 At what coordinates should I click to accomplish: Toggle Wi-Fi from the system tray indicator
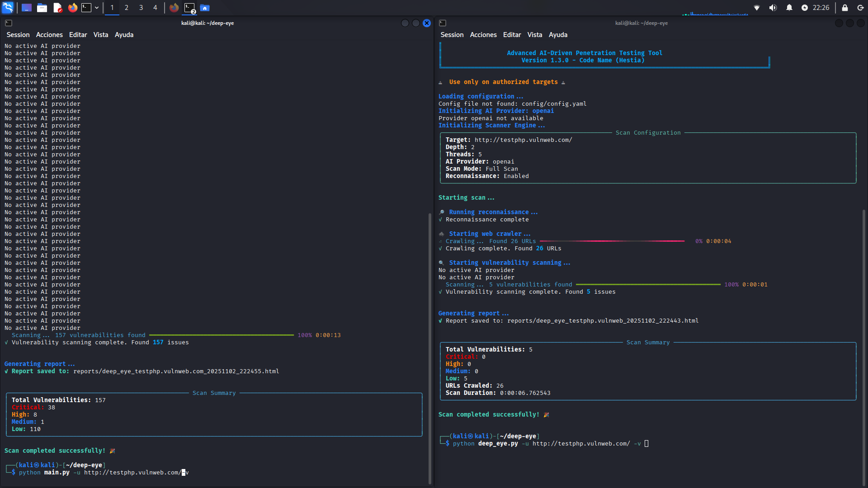[756, 8]
